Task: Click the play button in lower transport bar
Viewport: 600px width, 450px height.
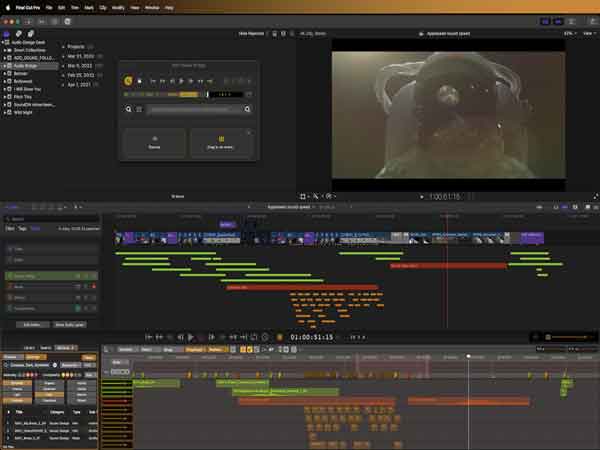Action: (191, 337)
